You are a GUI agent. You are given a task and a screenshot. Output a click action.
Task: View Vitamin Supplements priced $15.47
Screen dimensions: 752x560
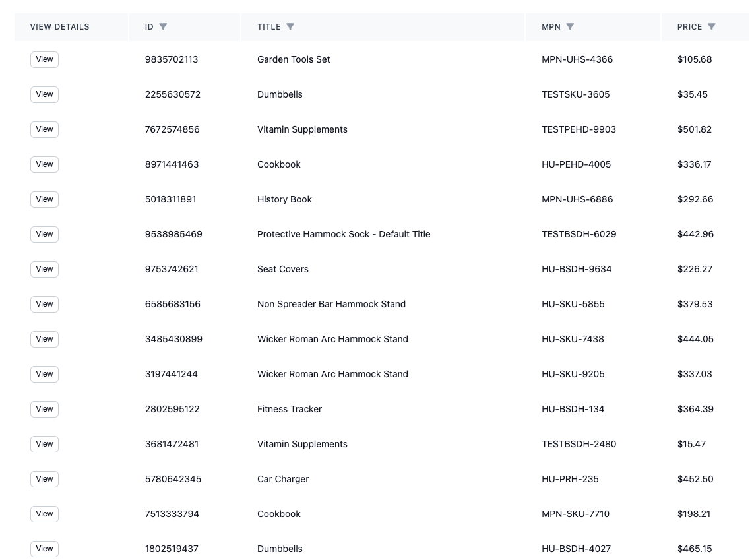45,444
